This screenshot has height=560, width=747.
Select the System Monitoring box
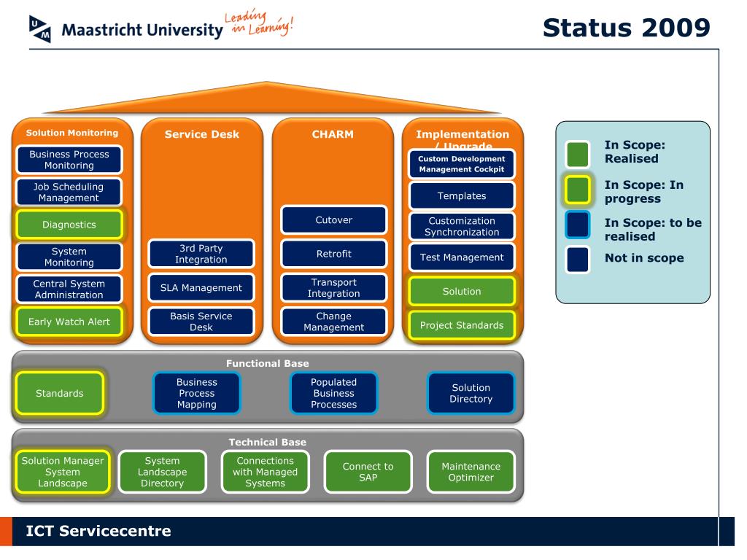coord(69,257)
